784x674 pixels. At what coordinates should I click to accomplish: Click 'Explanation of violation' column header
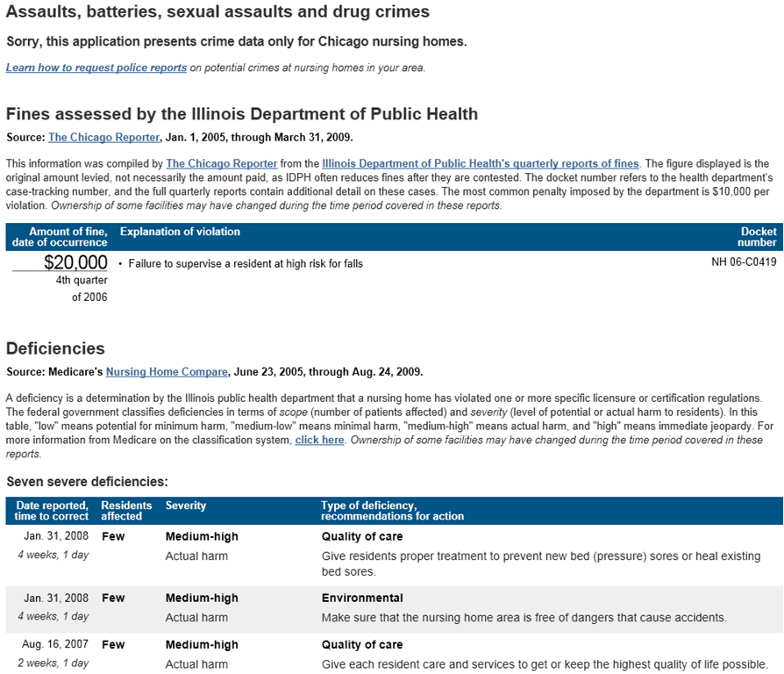180,232
